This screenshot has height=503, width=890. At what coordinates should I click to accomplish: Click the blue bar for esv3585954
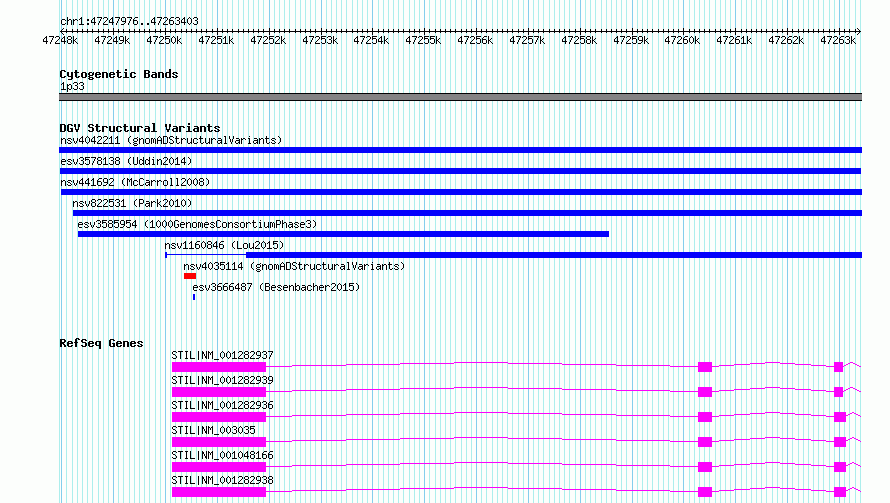[x=343, y=234]
